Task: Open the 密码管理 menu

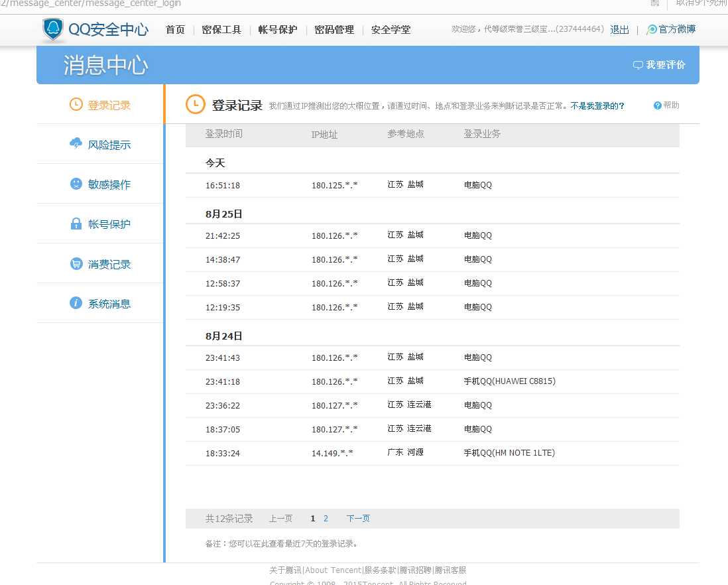Action: point(334,30)
